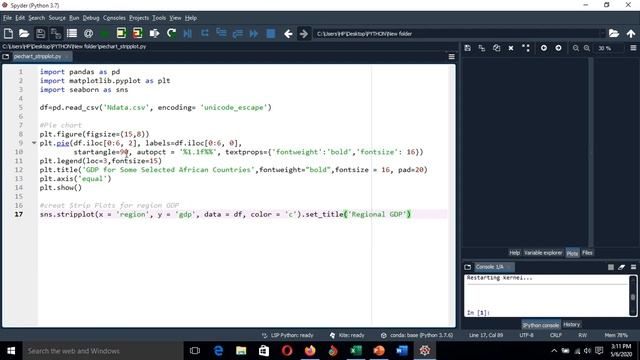Open editor pane options hamburger menu
640x360 pixels.
point(451,57)
